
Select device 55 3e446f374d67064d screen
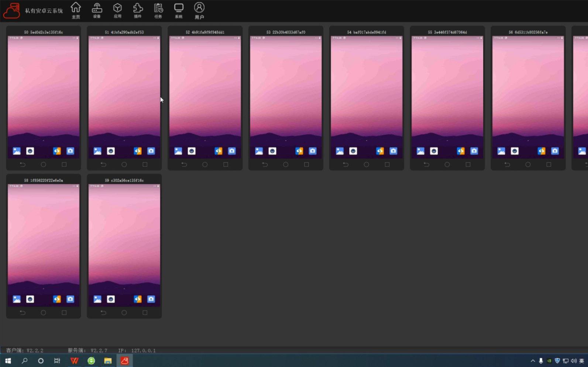click(x=447, y=97)
